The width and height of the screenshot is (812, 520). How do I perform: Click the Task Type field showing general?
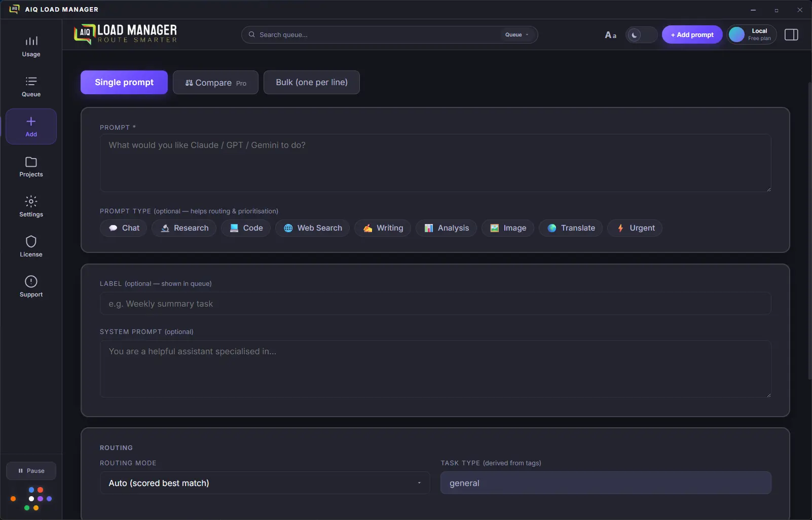click(x=606, y=483)
